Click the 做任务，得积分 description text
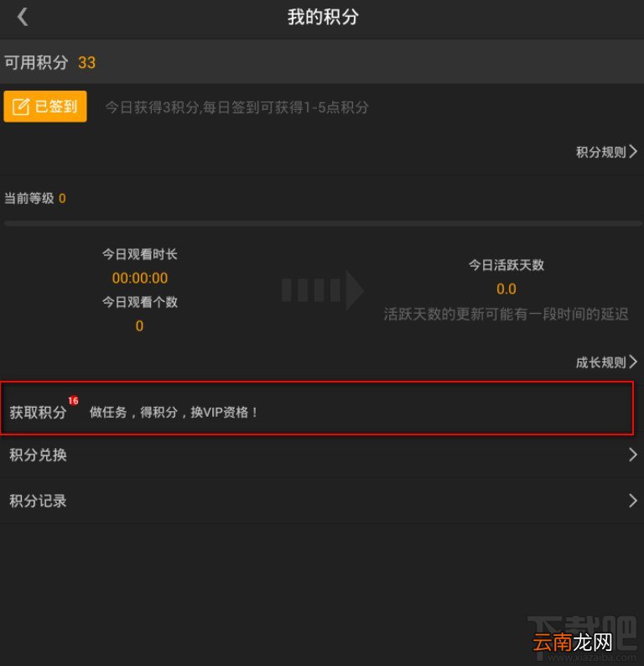Viewport: 644px width, 666px height. pyautogui.click(x=174, y=412)
